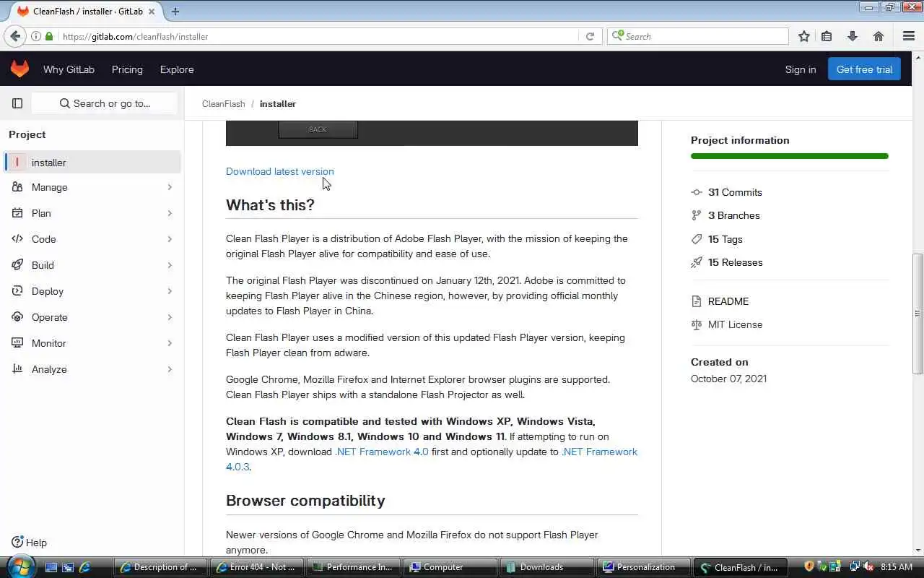Viewport: 924px width, 578px height.
Task: Switch to Personalization window on taskbar
Action: click(643, 567)
